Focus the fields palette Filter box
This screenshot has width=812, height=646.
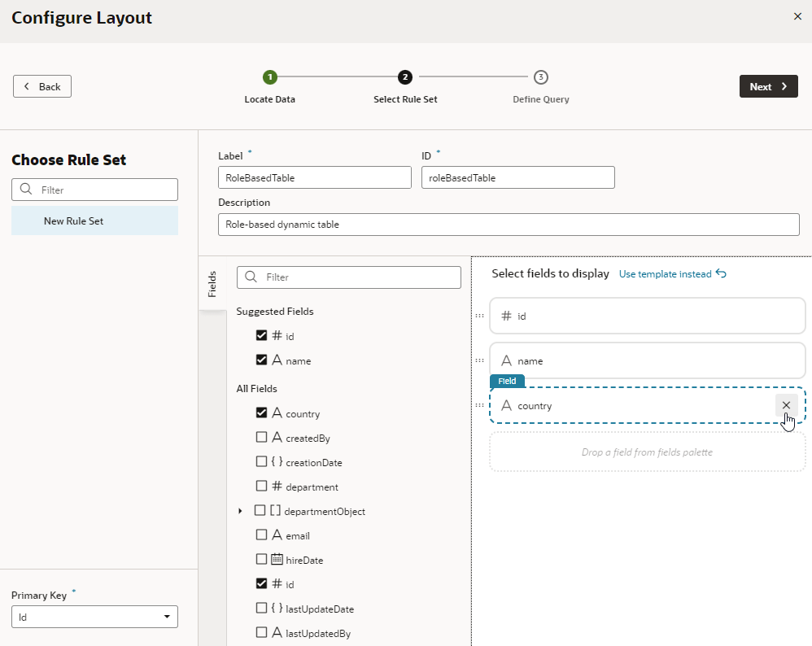[349, 277]
